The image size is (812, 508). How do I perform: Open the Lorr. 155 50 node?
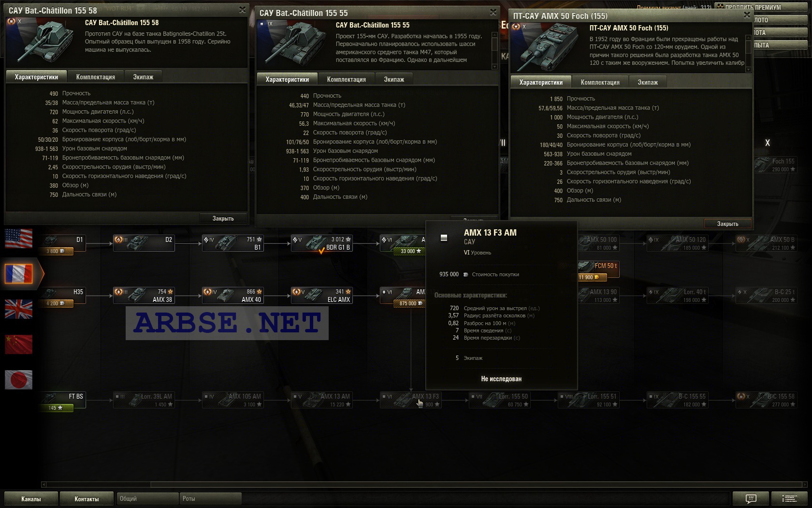(x=499, y=400)
